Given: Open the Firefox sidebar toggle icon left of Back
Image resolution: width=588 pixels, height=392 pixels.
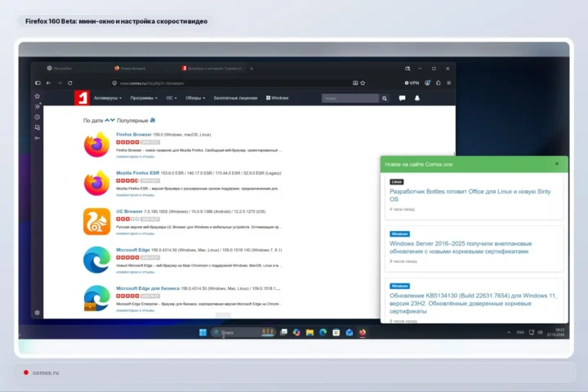Looking at the screenshot, I should 38,83.
